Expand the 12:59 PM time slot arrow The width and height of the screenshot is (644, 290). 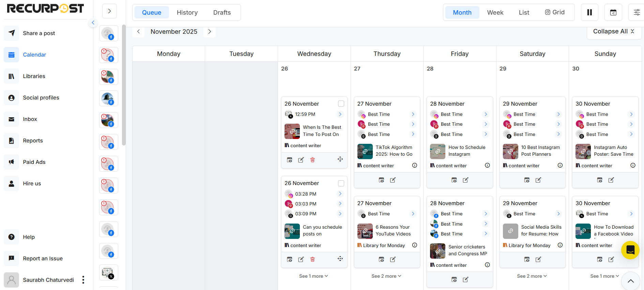340,114
